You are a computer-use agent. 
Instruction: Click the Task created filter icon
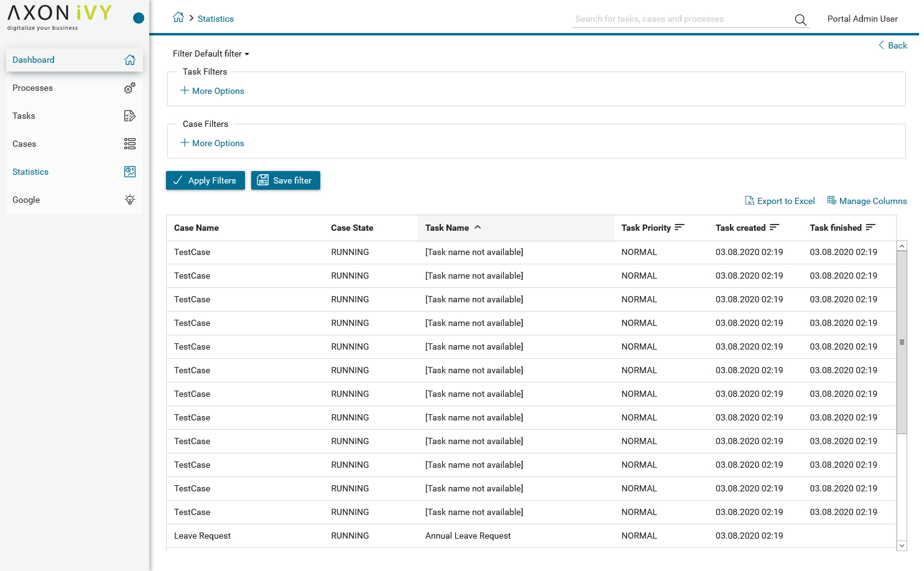pyautogui.click(x=774, y=227)
